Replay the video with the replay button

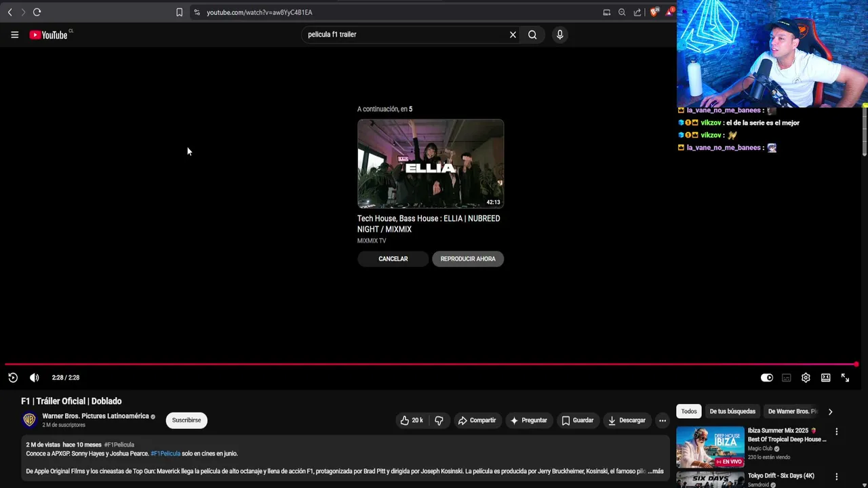13,378
